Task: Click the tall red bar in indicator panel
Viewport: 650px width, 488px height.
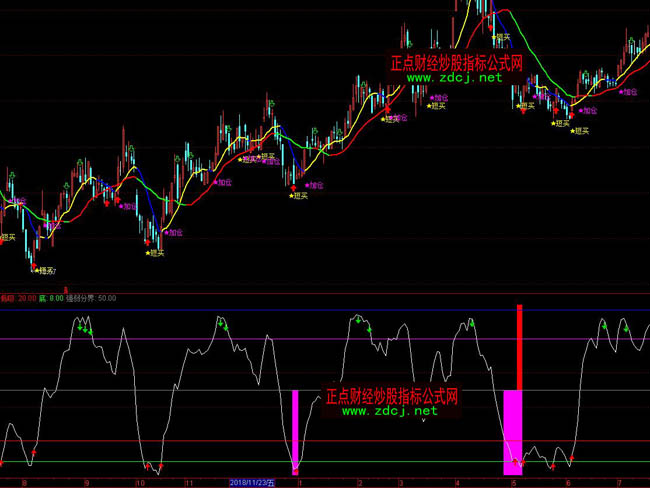Action: pyautogui.click(x=519, y=345)
